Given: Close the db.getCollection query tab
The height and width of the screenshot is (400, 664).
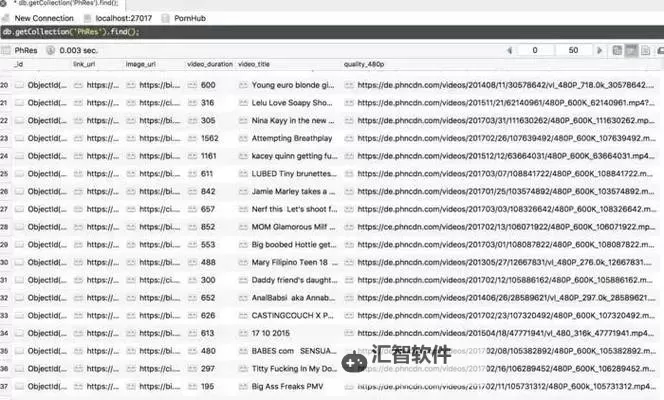Looking at the screenshot, I should tap(3, 3).
